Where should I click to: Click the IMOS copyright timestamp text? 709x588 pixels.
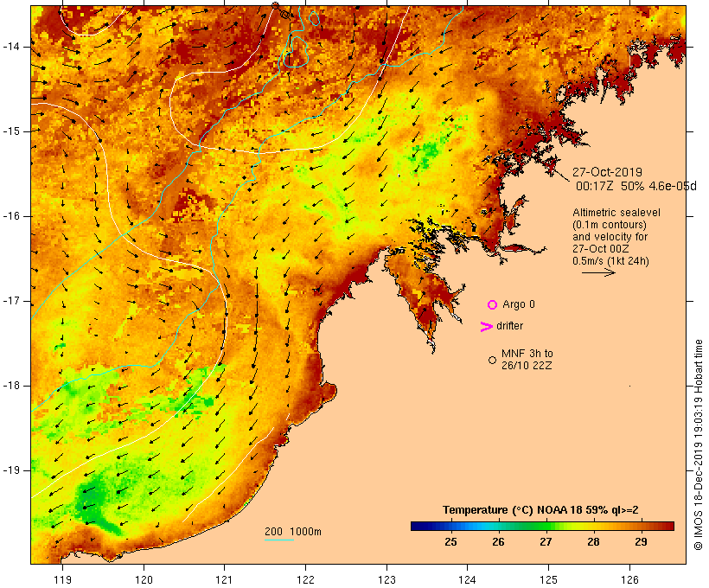[698, 445]
